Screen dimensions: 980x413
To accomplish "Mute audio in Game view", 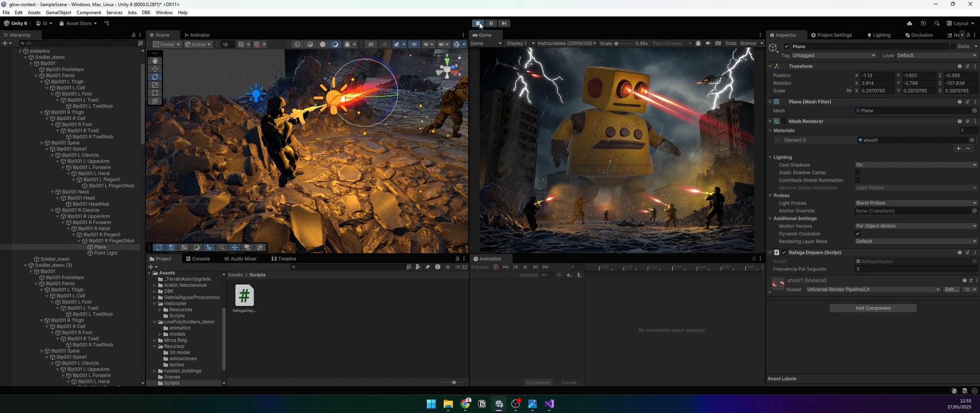I will tap(708, 43).
